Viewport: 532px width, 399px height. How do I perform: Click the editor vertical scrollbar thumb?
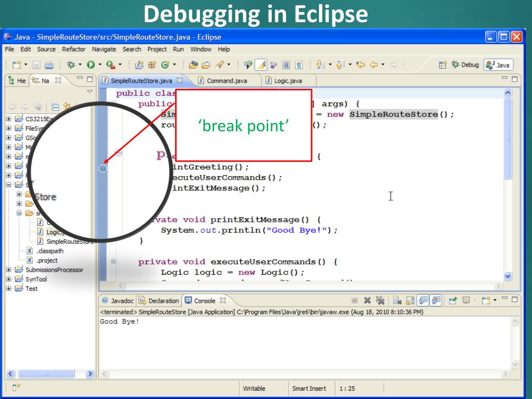click(508, 138)
